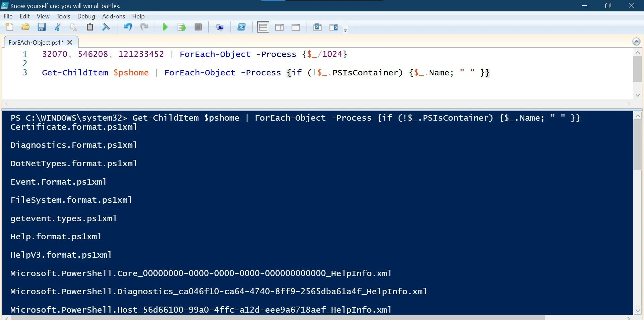Open the Tools menu
Image resolution: width=644 pixels, height=320 pixels.
point(63,16)
